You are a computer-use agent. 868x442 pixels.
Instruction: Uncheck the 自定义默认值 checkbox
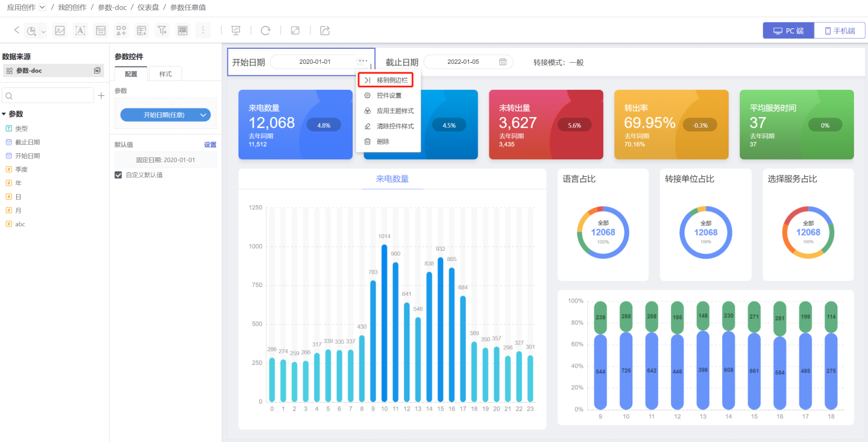(118, 175)
